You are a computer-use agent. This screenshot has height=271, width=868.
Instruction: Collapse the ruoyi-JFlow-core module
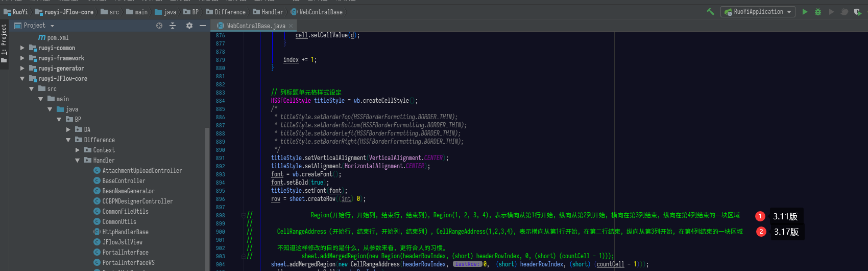[22, 79]
